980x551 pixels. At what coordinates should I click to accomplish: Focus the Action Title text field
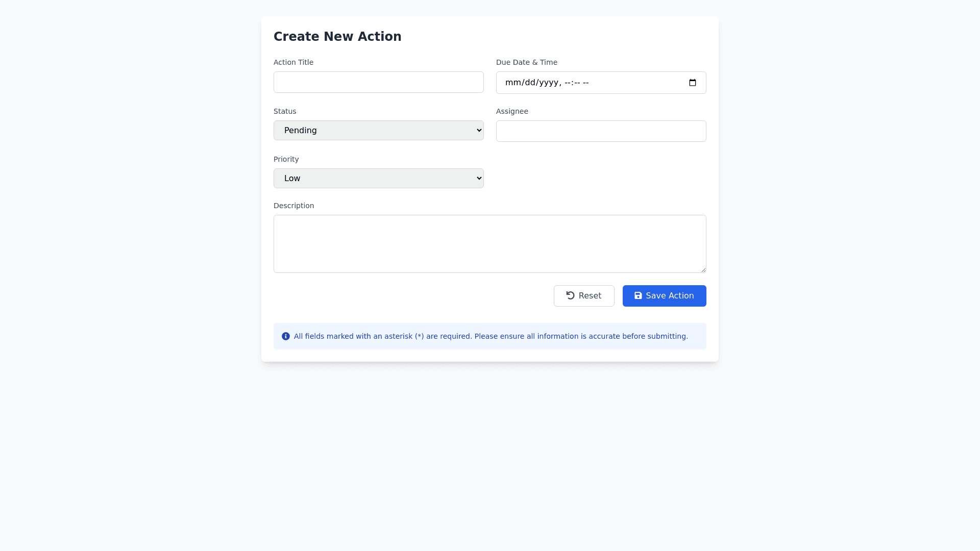[x=378, y=82]
